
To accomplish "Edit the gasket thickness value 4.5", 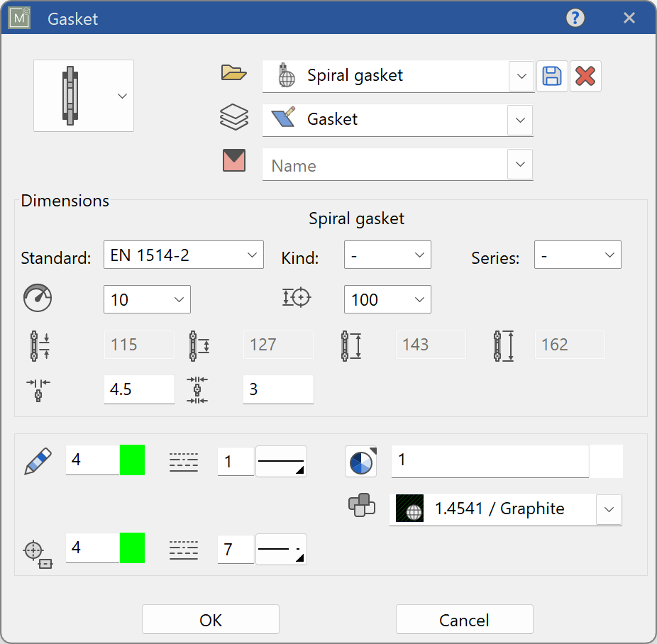I will click(x=139, y=389).
